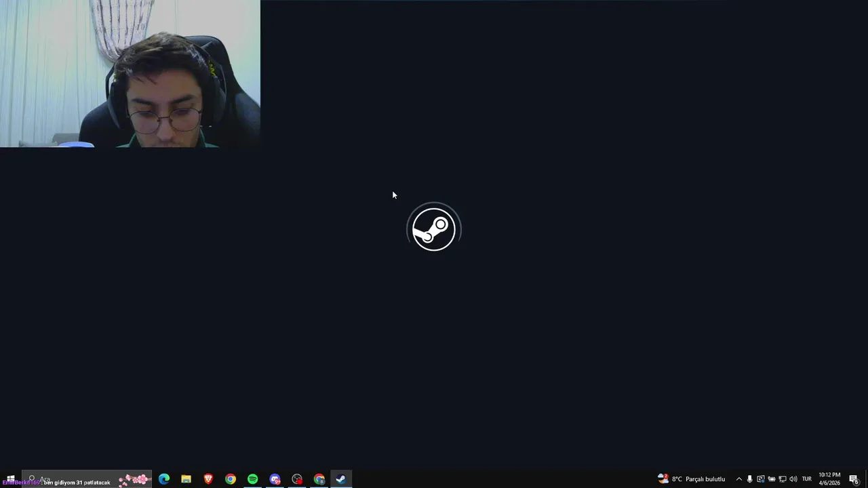Click the taskbar search box labeled Ara
The width and height of the screenshot is (868, 488).
(x=87, y=479)
